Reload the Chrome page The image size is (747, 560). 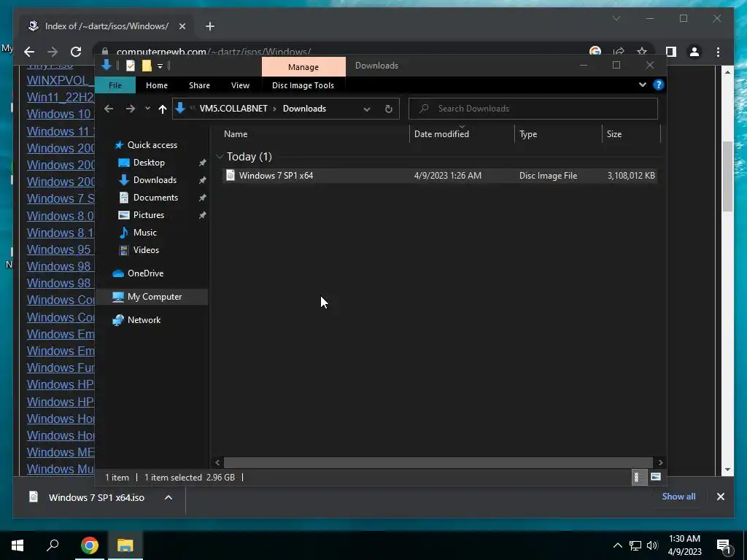[76, 52]
